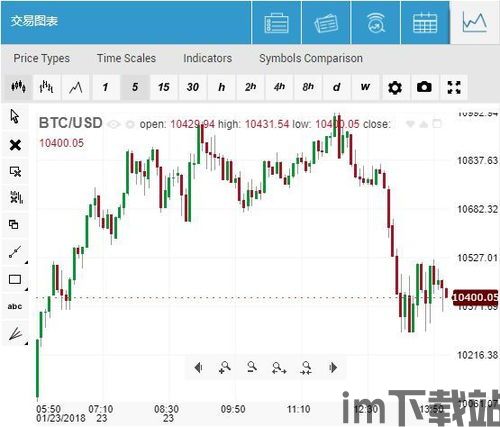Click the 10837.63 price axis label

point(477,161)
